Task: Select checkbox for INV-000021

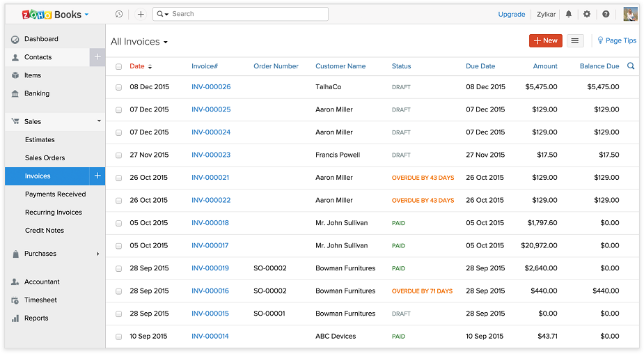Action: [x=118, y=178]
